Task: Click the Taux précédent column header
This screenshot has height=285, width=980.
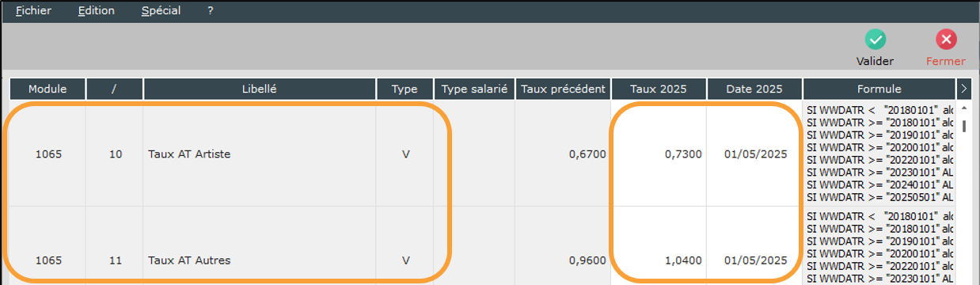Action: point(563,89)
